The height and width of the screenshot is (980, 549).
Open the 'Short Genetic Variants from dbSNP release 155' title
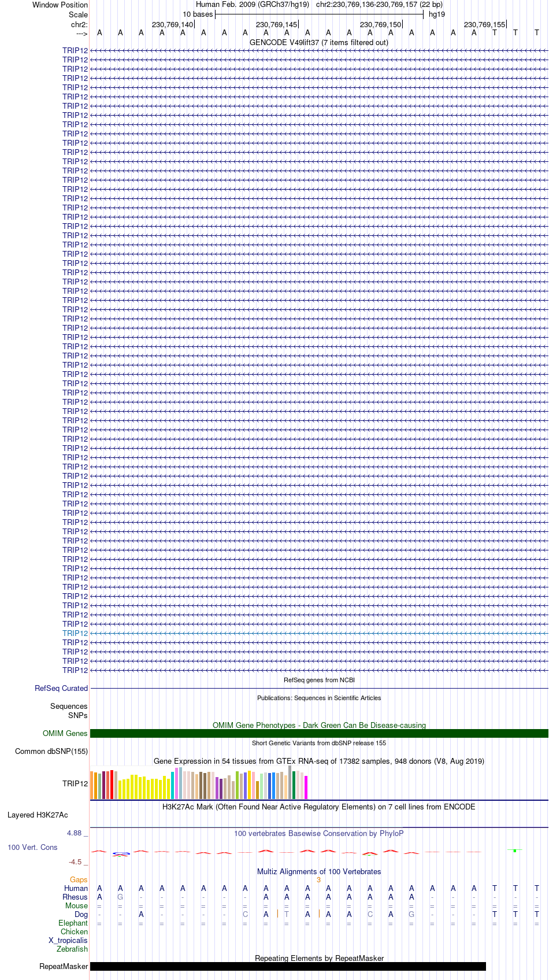[319, 743]
